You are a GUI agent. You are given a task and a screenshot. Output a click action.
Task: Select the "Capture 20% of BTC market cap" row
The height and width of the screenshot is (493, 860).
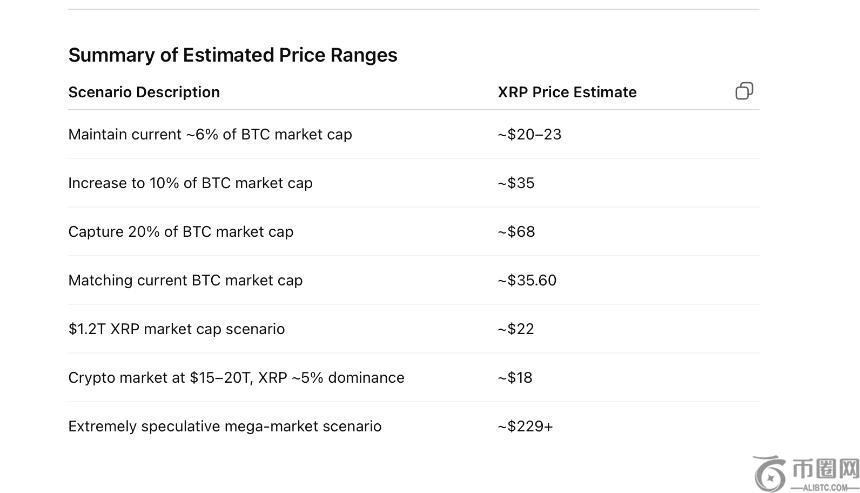click(x=181, y=232)
